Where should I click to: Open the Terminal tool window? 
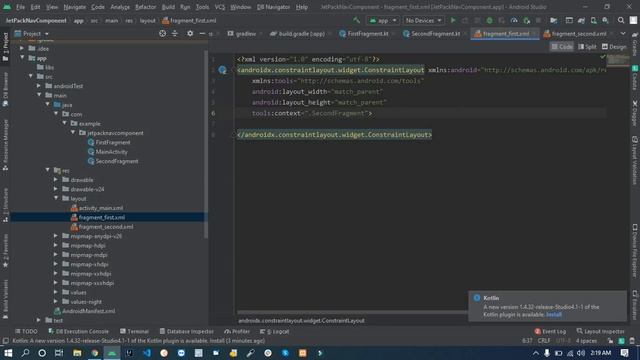point(135,331)
